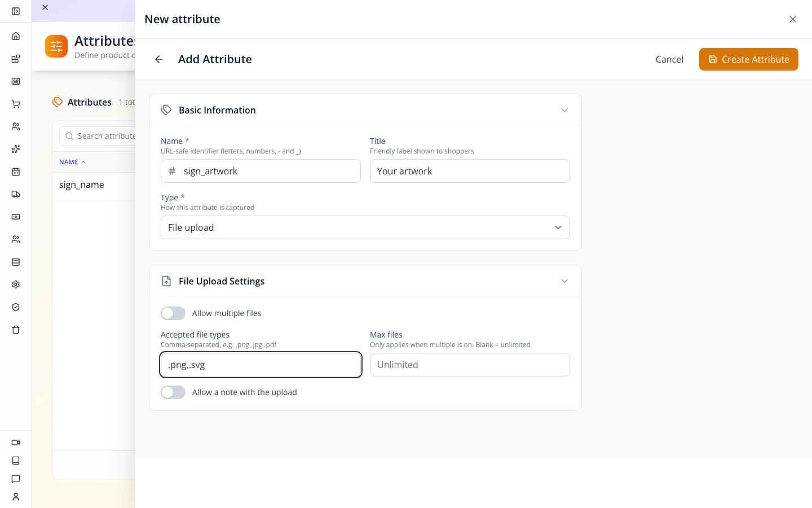
Task: Open the delivery truck icon in sidebar
Action: click(16, 194)
